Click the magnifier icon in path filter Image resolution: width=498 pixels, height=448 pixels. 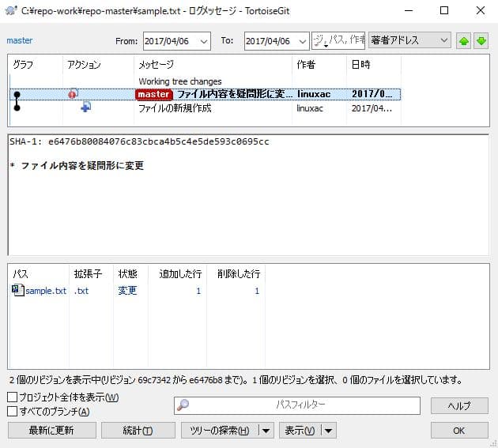coord(183,405)
